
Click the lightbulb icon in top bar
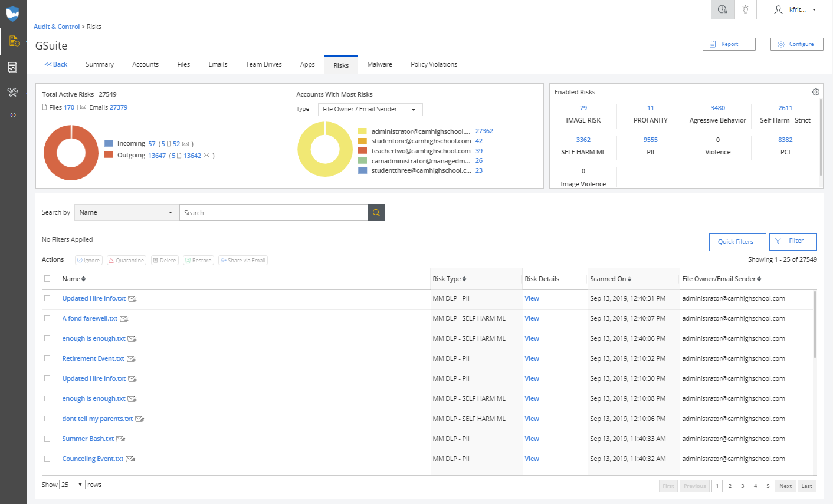point(746,9)
